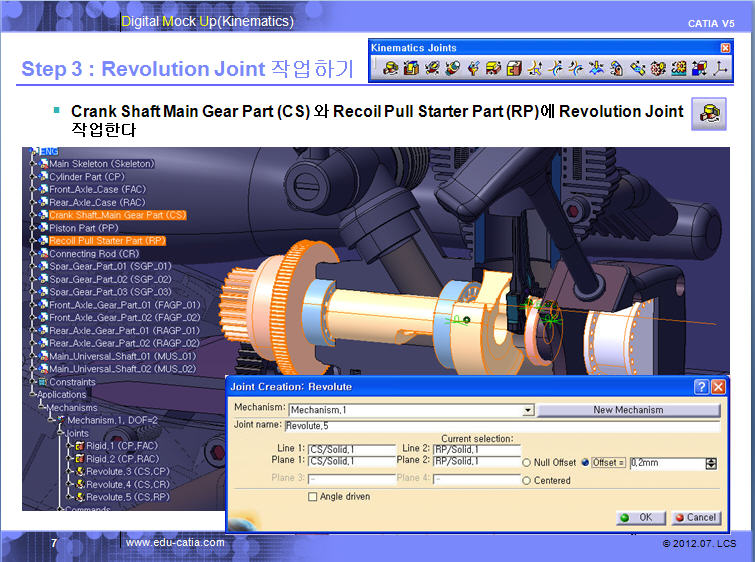The height and width of the screenshot is (562, 755).
Task: Open help with the dialog question mark
Action: (702, 387)
